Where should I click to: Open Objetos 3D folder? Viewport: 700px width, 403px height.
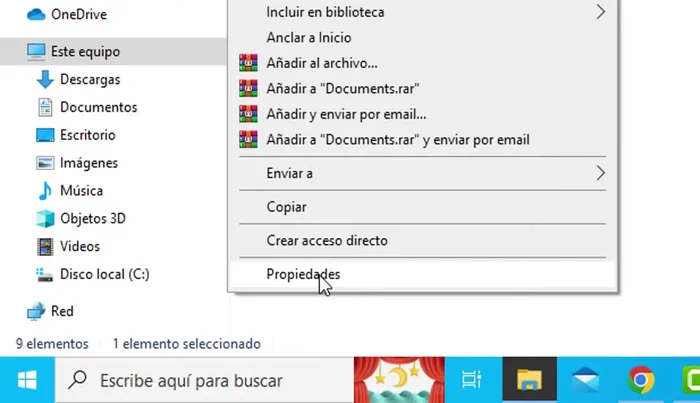coord(93,219)
